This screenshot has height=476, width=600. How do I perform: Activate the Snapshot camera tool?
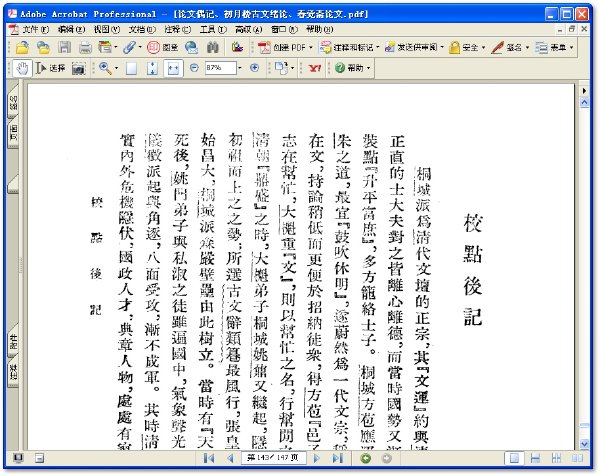(78, 68)
